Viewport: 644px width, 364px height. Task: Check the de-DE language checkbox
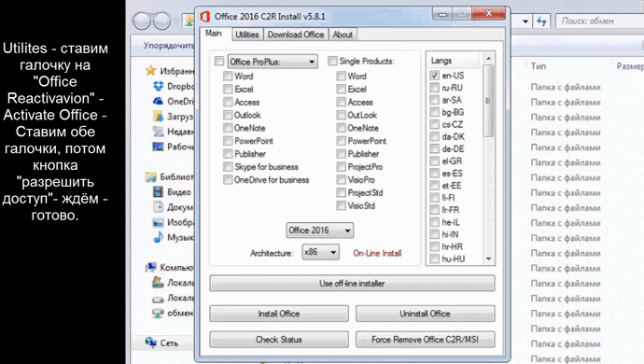pyautogui.click(x=435, y=148)
